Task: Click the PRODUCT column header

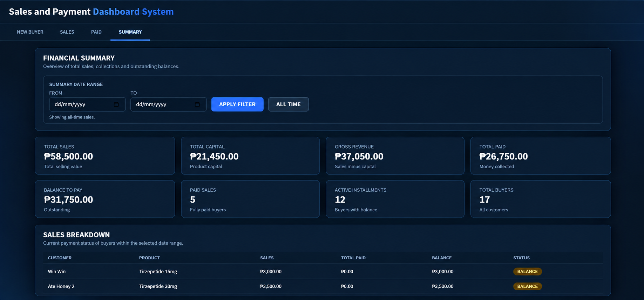Action: pos(149,258)
